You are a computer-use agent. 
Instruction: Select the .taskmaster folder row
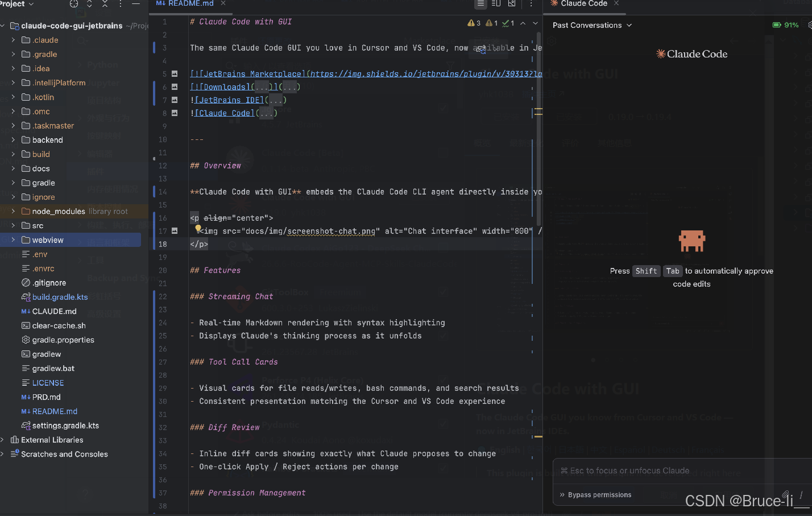pyautogui.click(x=74, y=126)
